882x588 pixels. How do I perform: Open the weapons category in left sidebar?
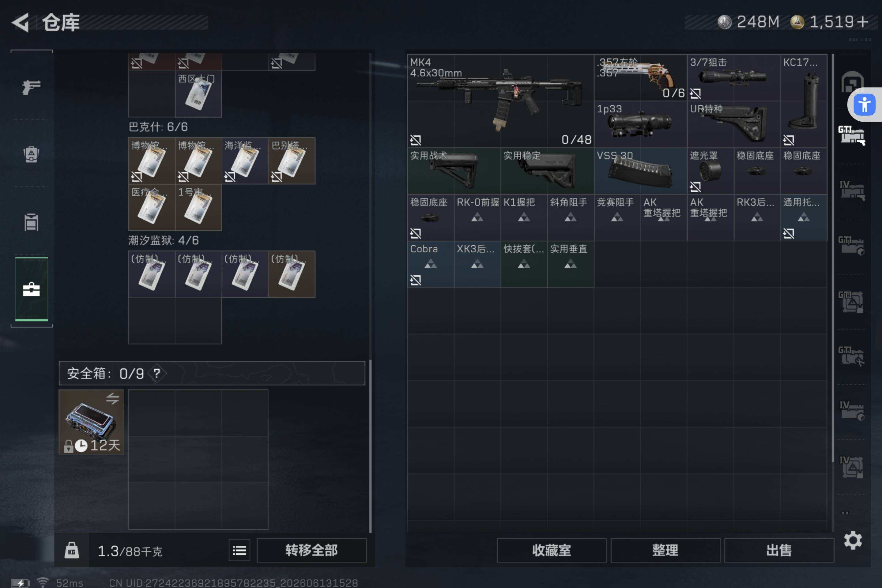click(x=31, y=87)
